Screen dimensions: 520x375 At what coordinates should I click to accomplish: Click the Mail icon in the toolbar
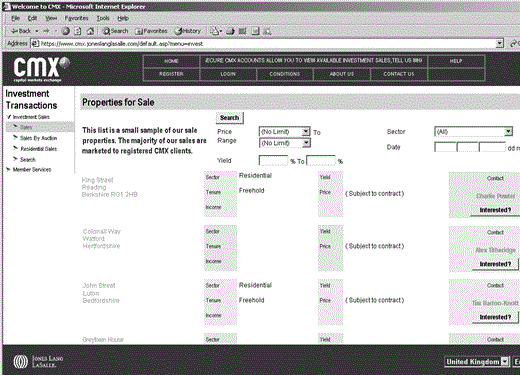click(216, 31)
